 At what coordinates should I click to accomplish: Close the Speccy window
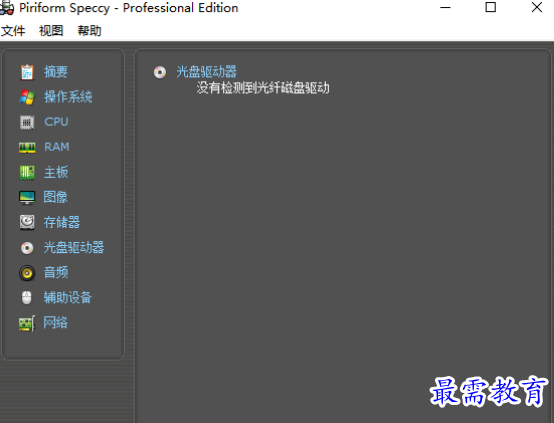[x=537, y=7]
